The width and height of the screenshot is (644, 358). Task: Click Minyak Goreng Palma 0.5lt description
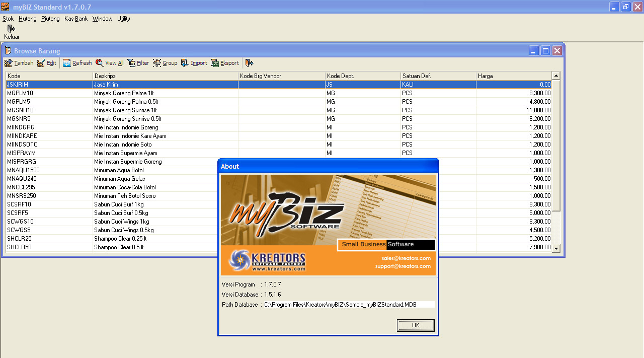pos(166,102)
